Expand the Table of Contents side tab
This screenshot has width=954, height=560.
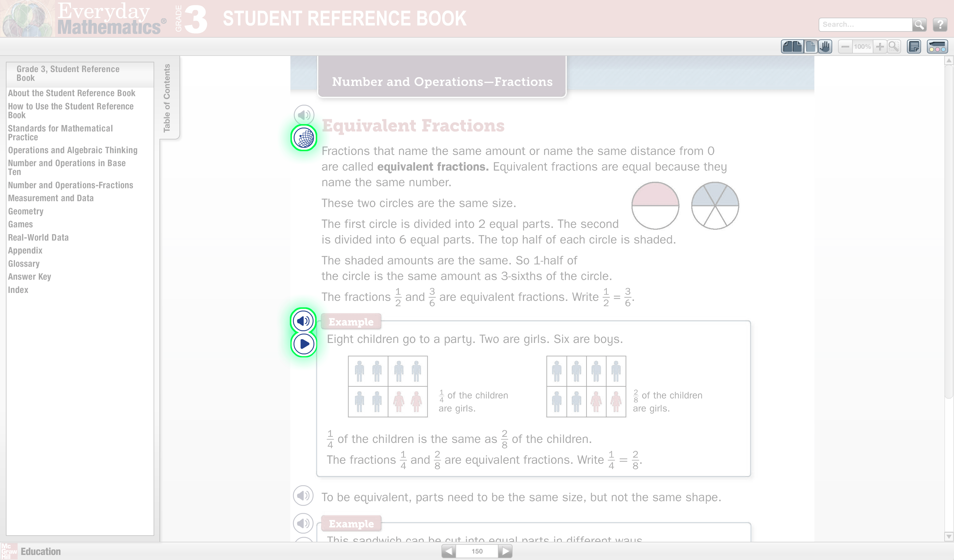(x=168, y=98)
